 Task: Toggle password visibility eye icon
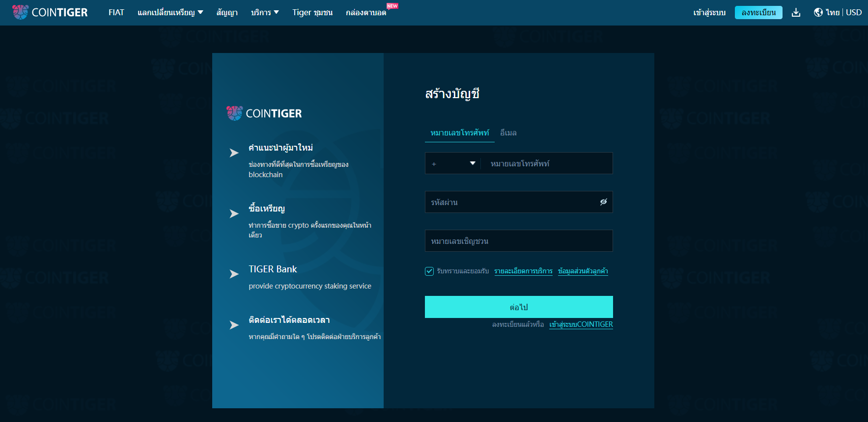pyautogui.click(x=603, y=202)
